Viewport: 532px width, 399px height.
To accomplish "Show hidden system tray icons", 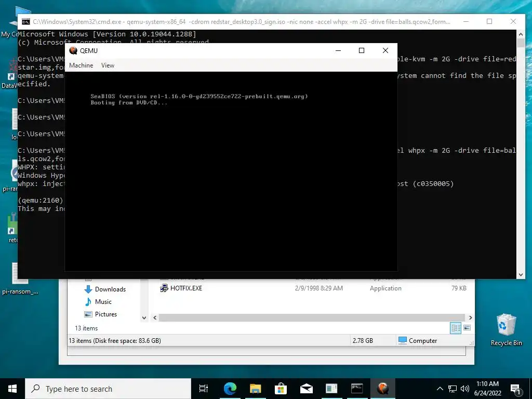I will pos(440,389).
